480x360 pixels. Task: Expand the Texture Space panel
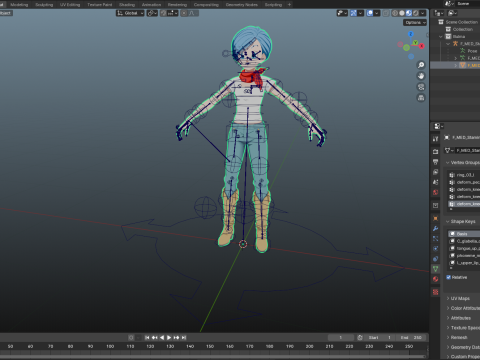tap(448, 328)
